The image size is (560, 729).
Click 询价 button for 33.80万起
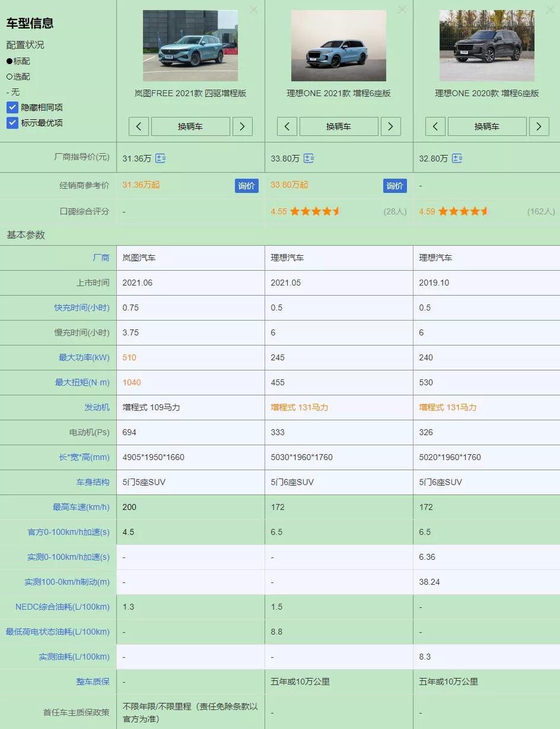tap(395, 186)
